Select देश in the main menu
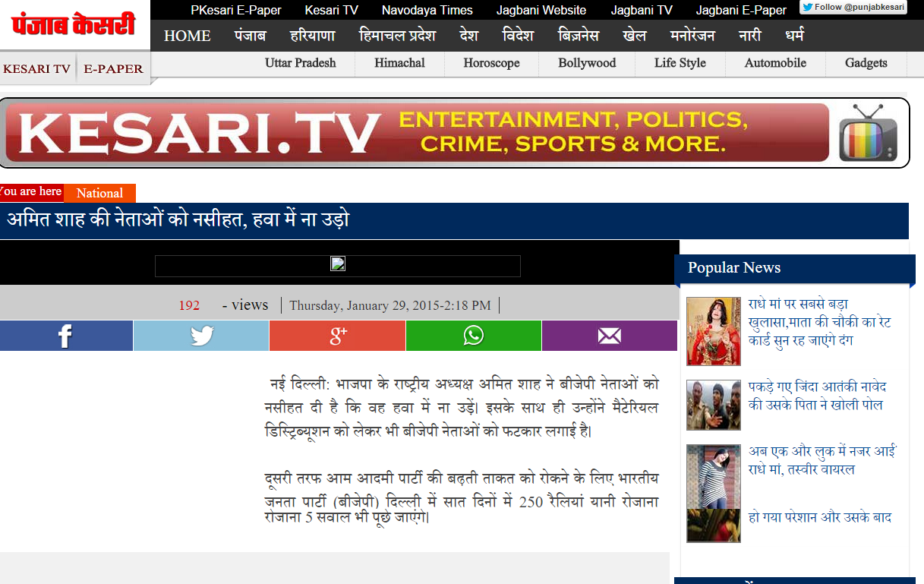 (x=468, y=36)
